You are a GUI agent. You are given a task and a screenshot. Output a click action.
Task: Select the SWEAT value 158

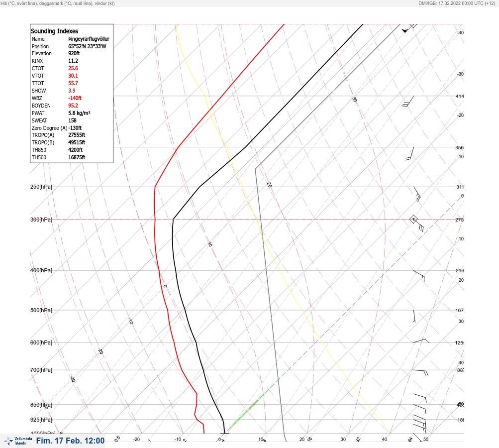point(72,120)
